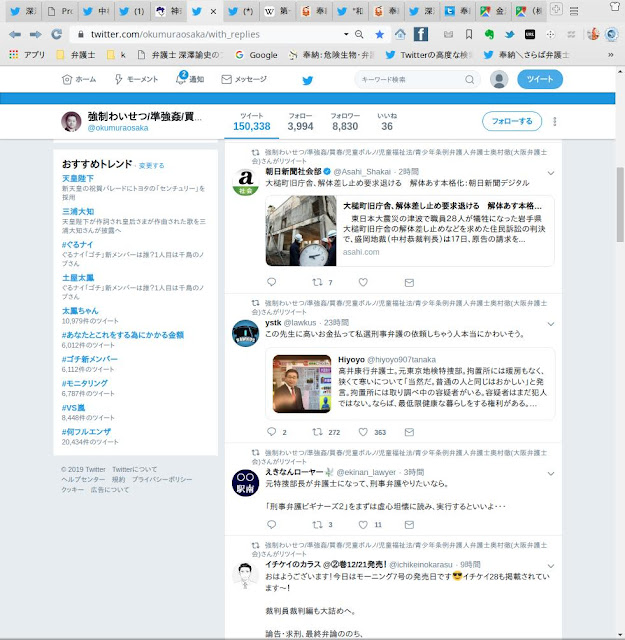Image resolution: width=625 pixels, height=640 pixels.
Task: Open following tab showing 3,994
Action: point(300,122)
